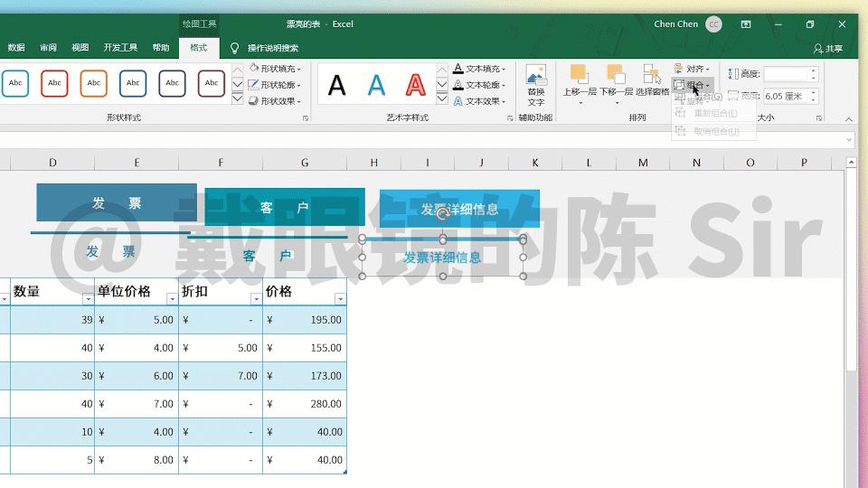This screenshot has width=868, height=488.
Task: Open 文本效果 text effects dropdown
Action: point(479,101)
